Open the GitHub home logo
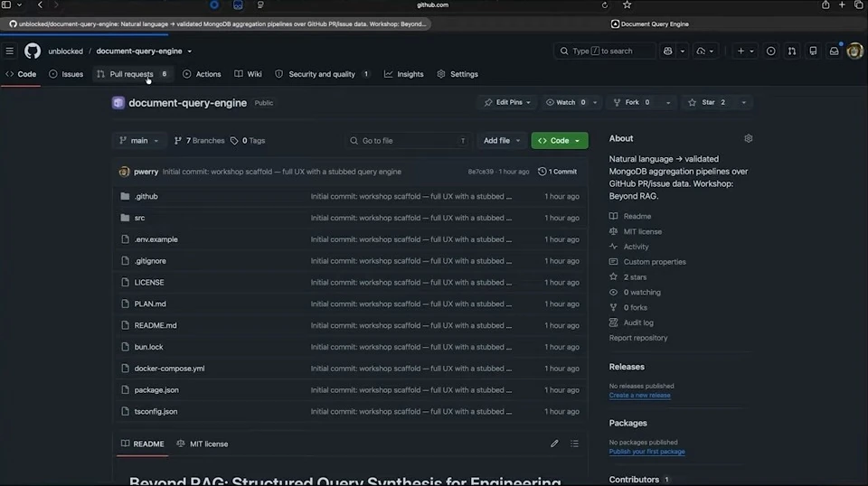The height and width of the screenshot is (486, 868). click(x=33, y=51)
